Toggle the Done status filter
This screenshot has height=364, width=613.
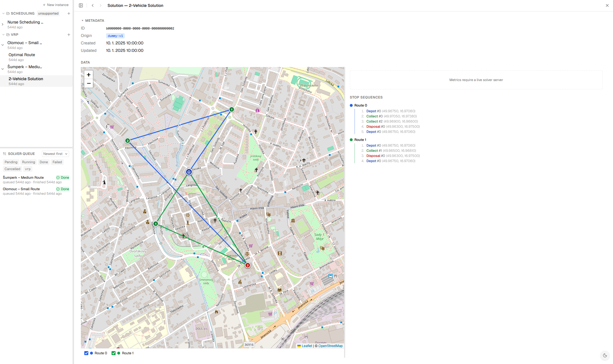44,162
